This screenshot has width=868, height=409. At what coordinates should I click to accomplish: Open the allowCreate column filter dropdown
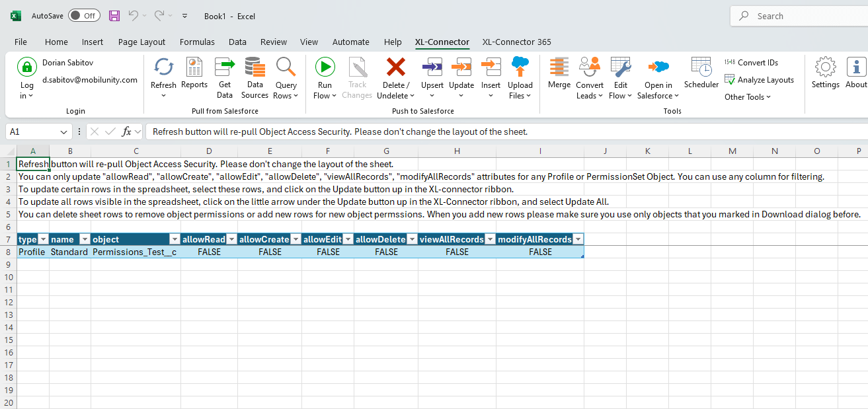point(296,239)
